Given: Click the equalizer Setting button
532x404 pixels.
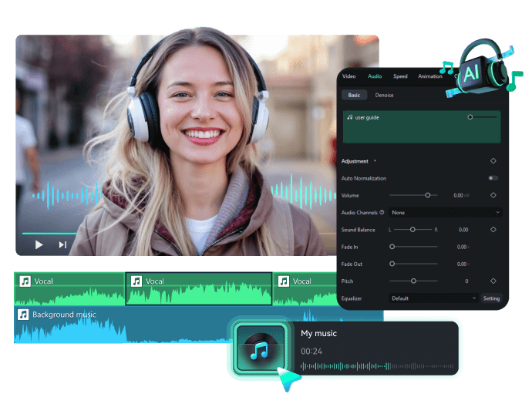Looking at the screenshot, I should [491, 298].
